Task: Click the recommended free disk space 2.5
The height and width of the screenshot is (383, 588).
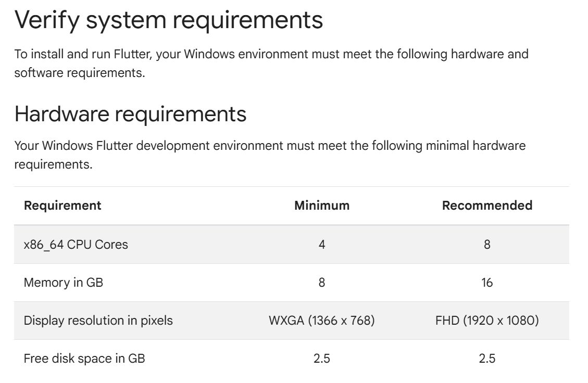Action: (487, 358)
